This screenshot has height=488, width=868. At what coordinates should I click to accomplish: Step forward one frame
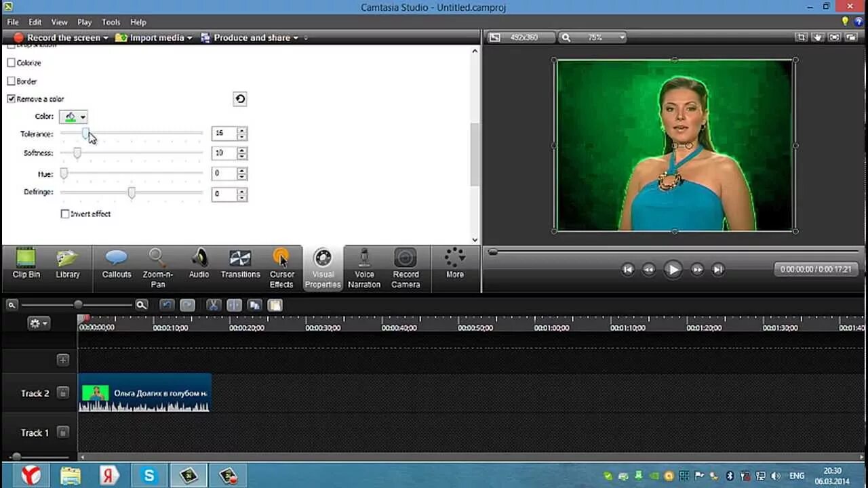click(x=697, y=269)
